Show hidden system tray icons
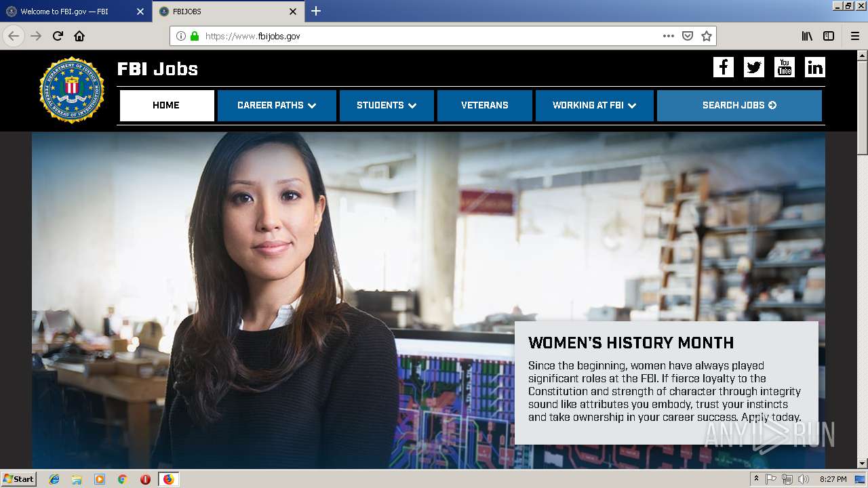Viewport: 868px width, 488px height. click(x=756, y=479)
